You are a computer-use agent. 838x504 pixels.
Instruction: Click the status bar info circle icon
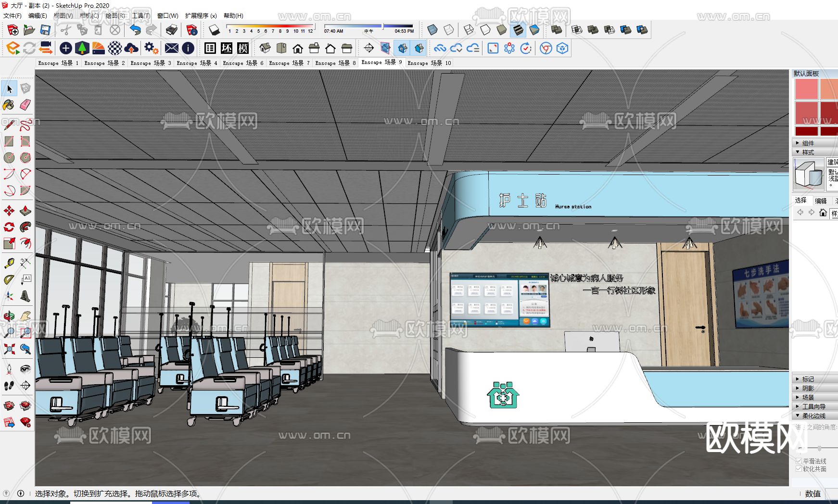[21, 493]
